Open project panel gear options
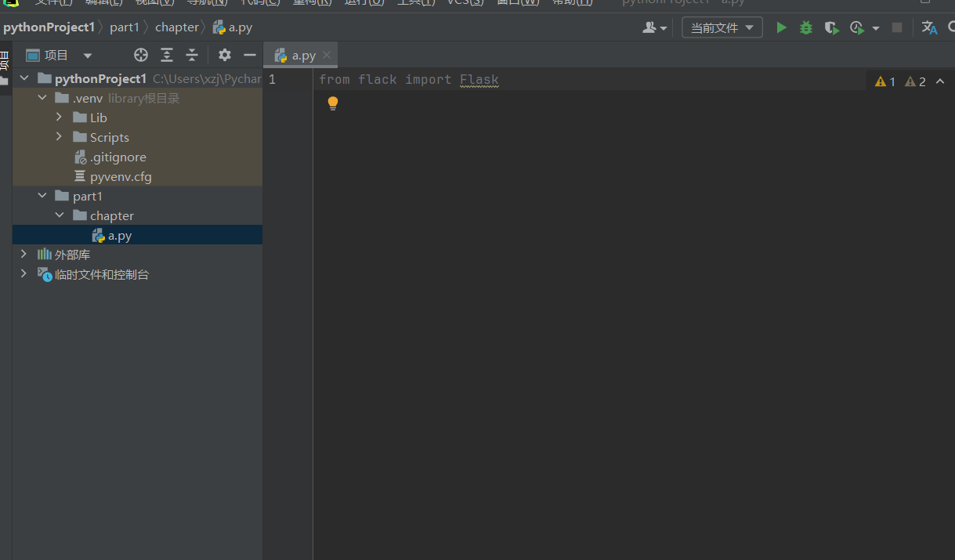This screenshot has width=955, height=560. click(225, 55)
